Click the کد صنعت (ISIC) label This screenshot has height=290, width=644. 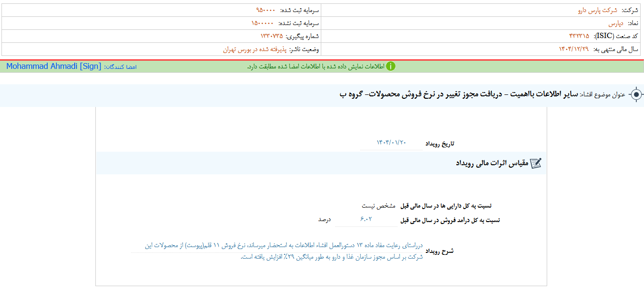tap(616, 36)
